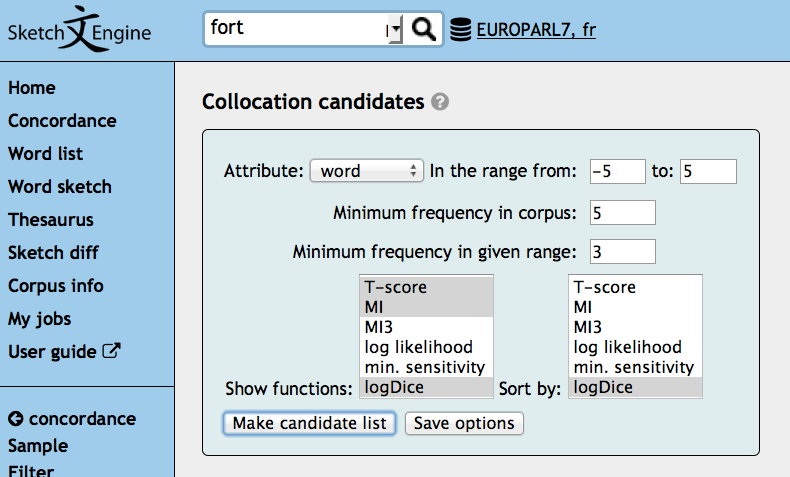Click the range from input field
790x477 pixels.
616,171
